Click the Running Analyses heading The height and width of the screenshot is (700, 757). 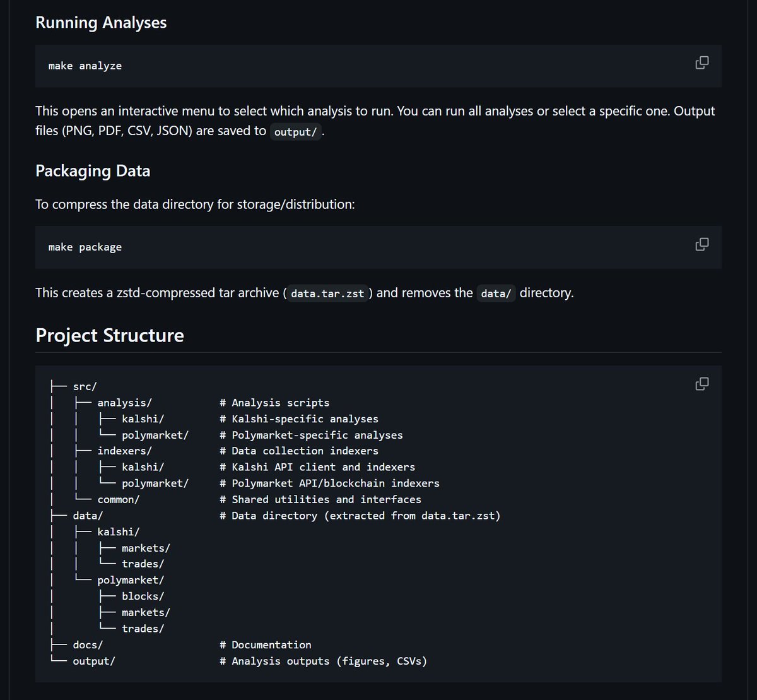point(101,22)
